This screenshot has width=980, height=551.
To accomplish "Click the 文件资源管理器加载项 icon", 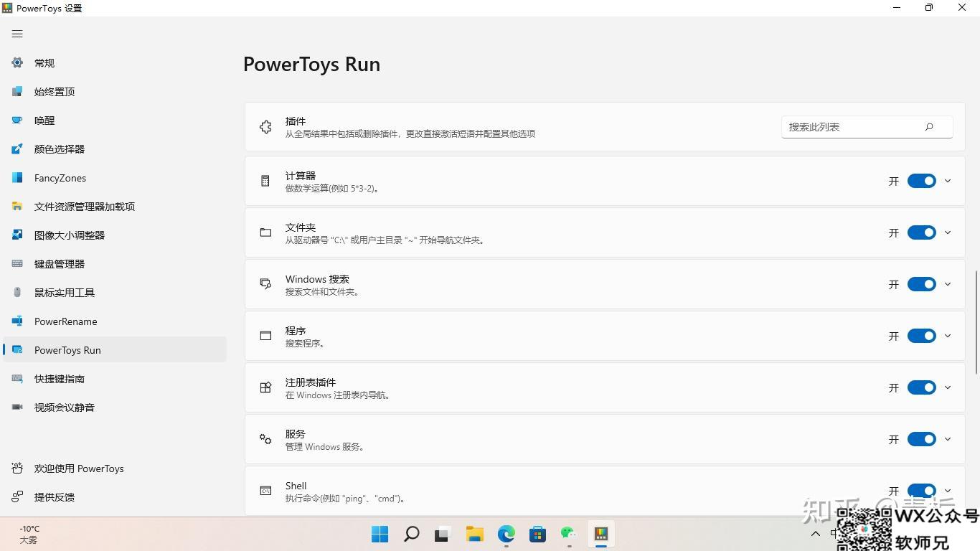I will [x=17, y=207].
